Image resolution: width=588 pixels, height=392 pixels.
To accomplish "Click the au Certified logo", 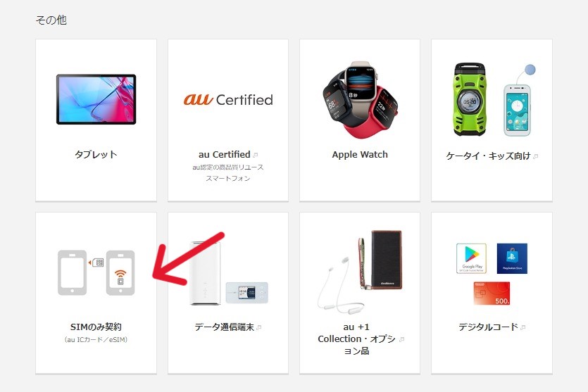I will tap(228, 99).
